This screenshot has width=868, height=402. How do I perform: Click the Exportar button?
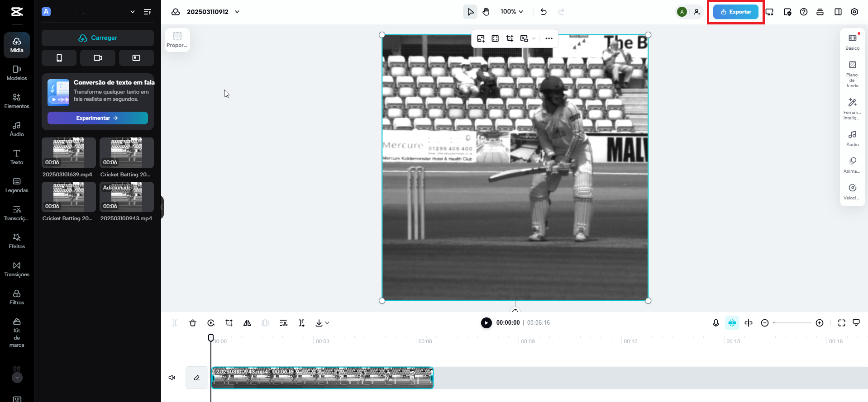tap(735, 12)
